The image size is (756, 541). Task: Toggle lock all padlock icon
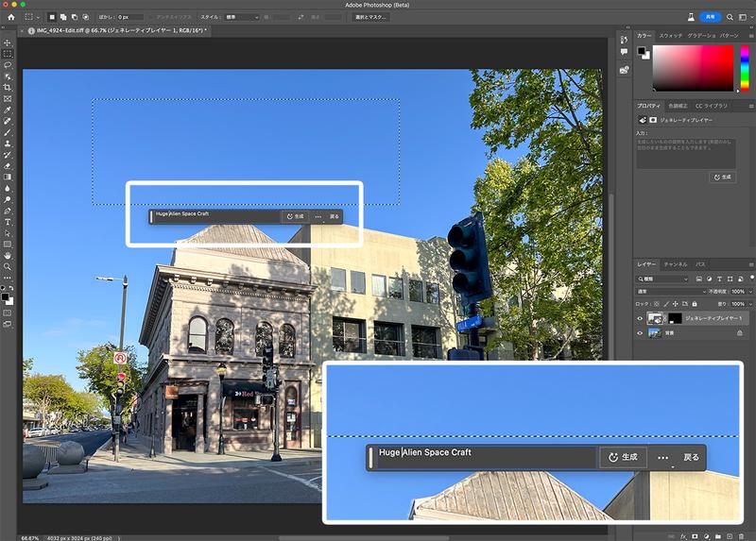[x=695, y=304]
